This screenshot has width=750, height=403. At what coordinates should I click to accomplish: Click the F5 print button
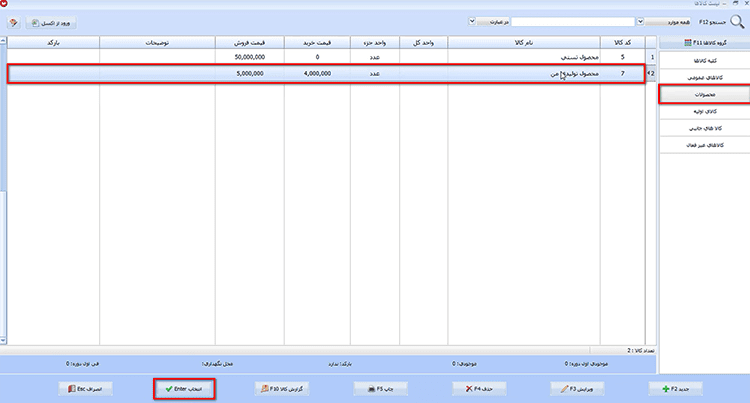click(380, 389)
